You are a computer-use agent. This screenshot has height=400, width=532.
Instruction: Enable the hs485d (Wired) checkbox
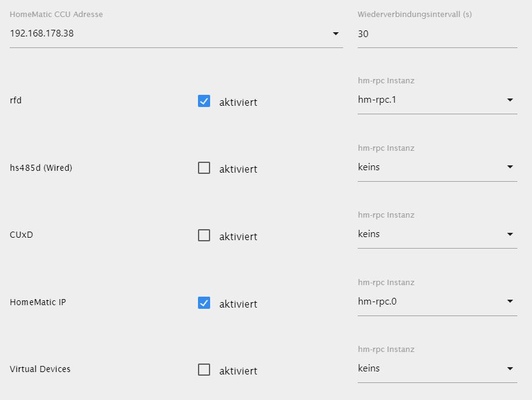(x=204, y=168)
